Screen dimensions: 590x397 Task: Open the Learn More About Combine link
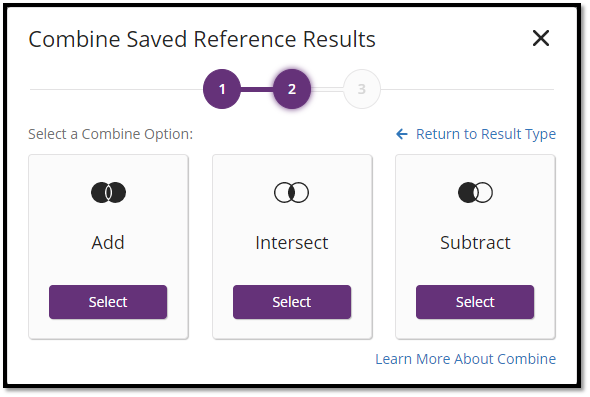tap(466, 359)
